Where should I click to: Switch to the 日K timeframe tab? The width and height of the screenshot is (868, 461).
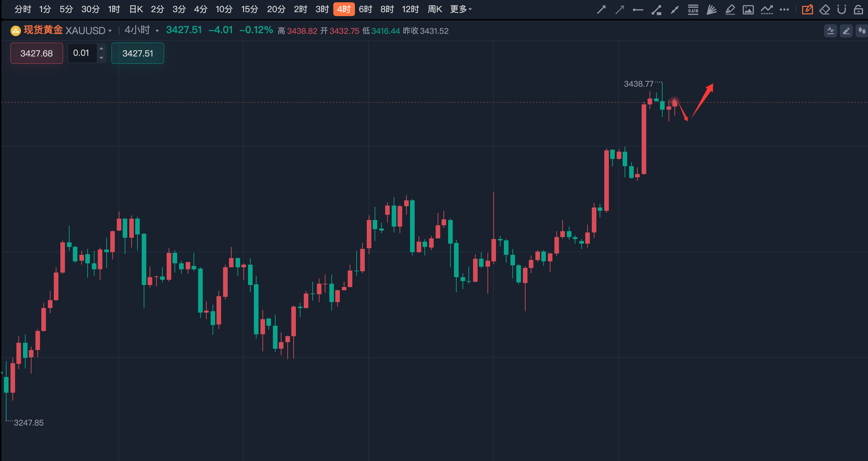(136, 9)
